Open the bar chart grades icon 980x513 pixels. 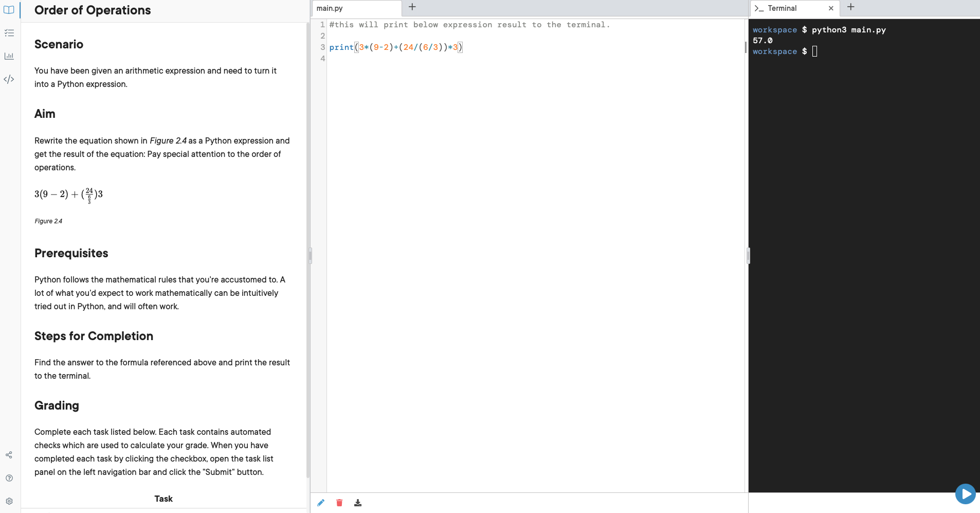[x=9, y=56]
